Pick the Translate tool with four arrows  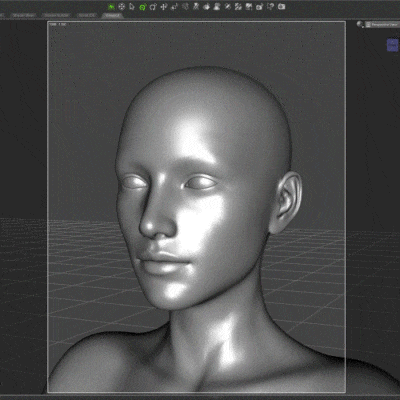pos(164,6)
